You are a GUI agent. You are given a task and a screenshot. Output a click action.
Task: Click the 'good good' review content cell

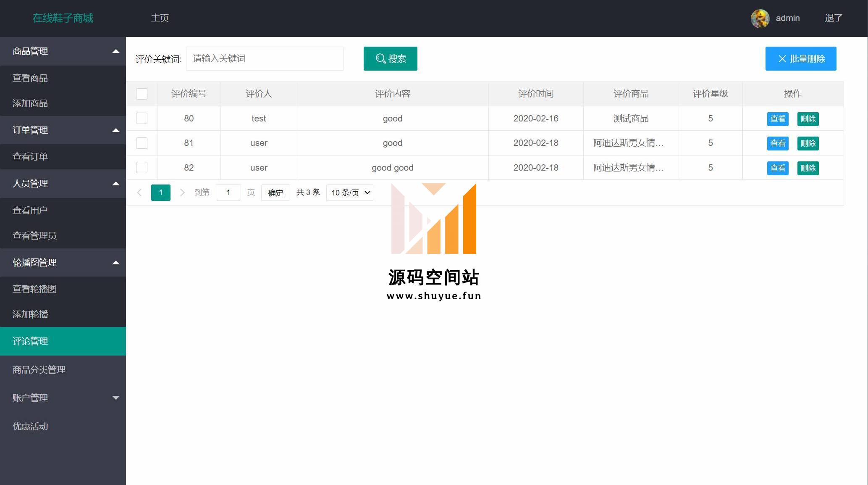click(393, 168)
